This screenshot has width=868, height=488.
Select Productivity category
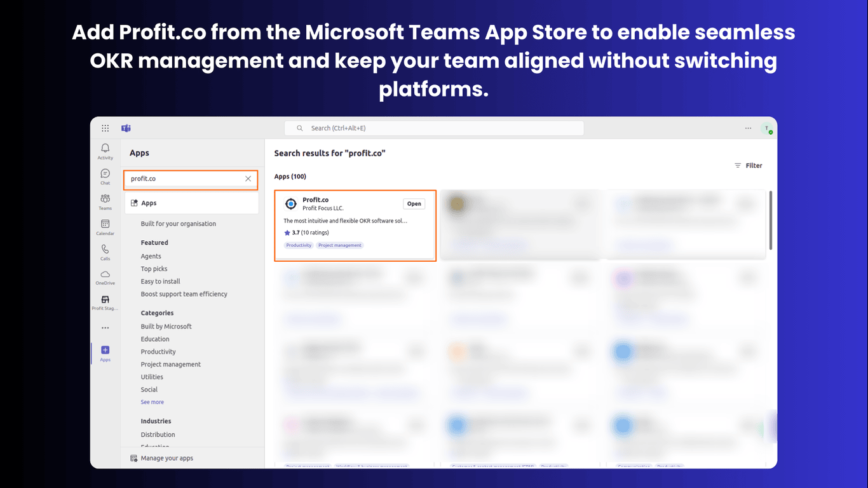(x=158, y=351)
